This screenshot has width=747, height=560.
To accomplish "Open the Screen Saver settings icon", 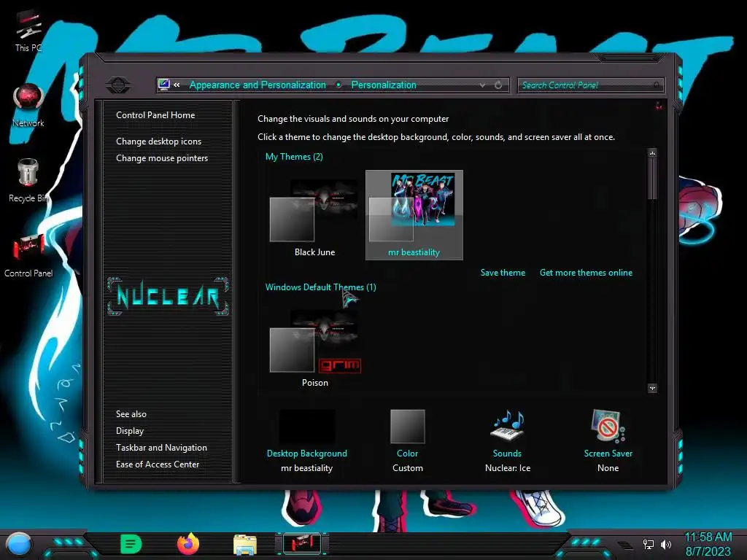I will [608, 426].
